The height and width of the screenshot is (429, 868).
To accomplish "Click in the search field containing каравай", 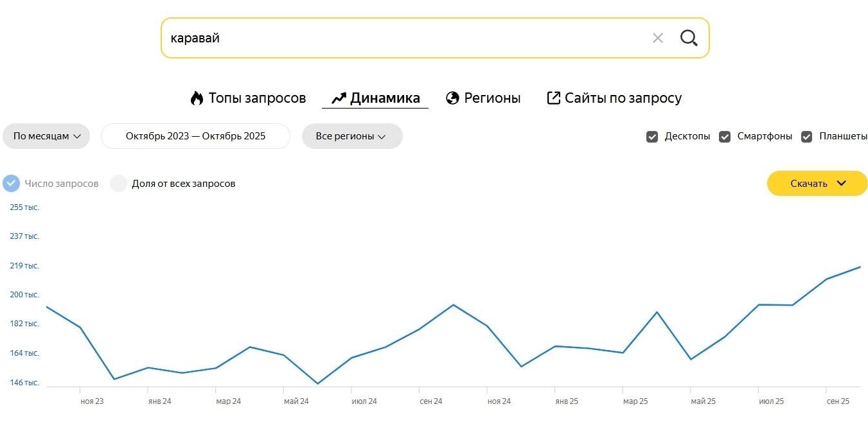I will [x=398, y=38].
